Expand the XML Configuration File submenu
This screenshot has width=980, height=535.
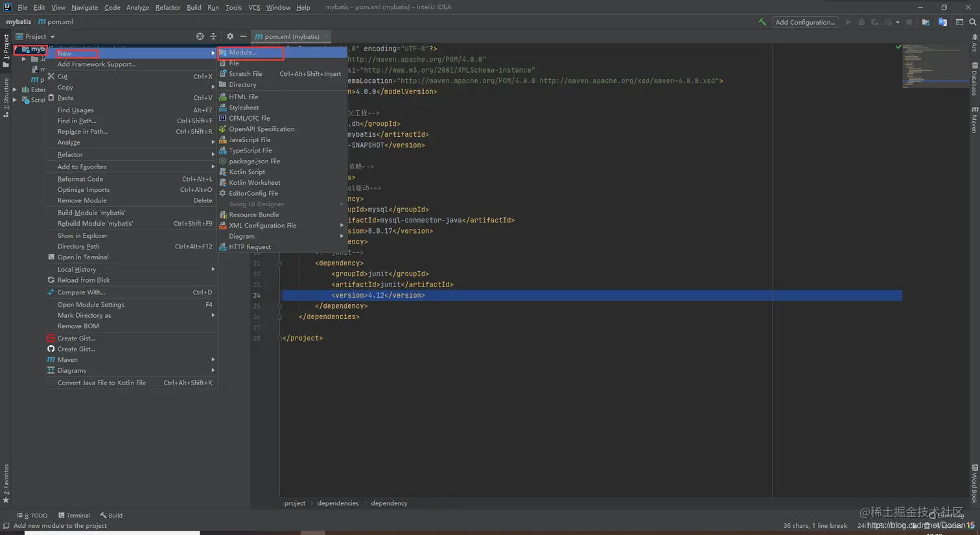(282, 225)
